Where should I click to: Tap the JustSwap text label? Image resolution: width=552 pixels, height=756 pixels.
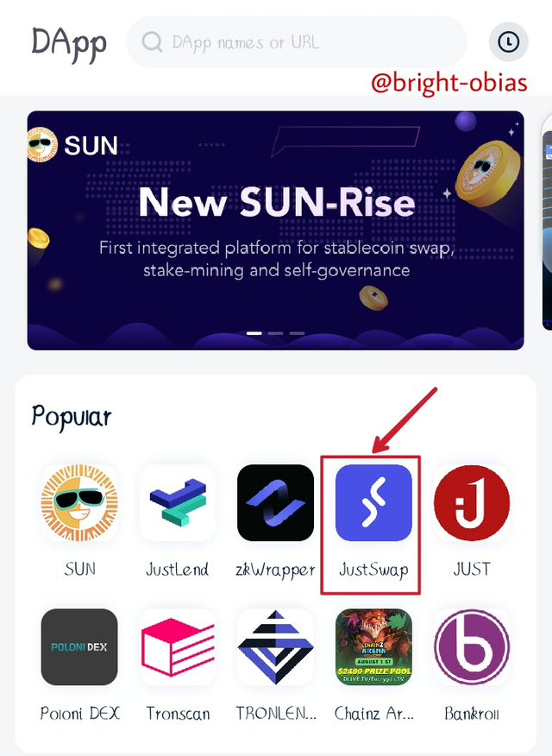pyautogui.click(x=373, y=570)
